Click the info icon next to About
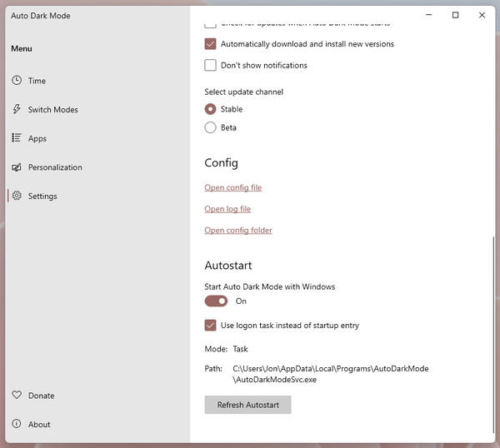The image size is (500, 448). click(x=17, y=424)
